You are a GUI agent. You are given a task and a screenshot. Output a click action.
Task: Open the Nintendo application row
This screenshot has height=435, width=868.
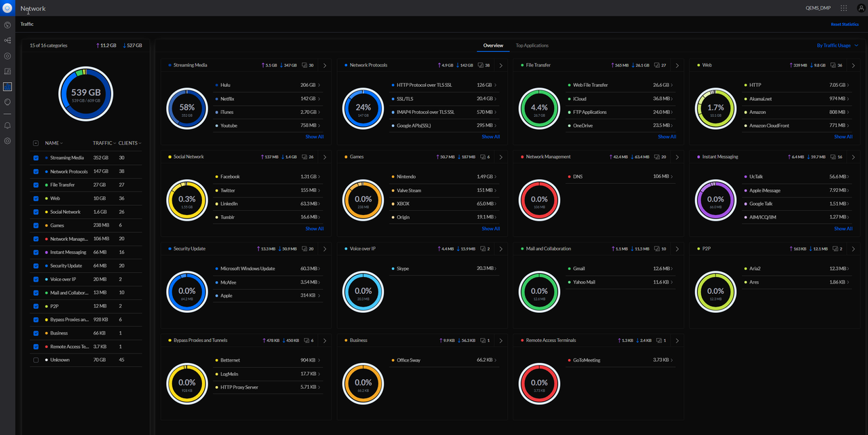point(445,176)
